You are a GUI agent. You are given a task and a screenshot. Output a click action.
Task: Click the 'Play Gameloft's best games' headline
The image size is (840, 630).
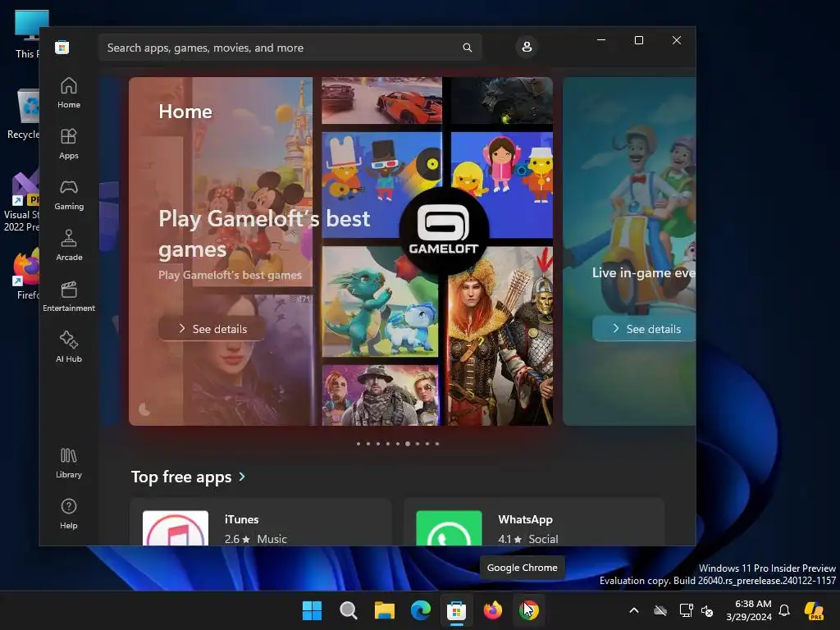264,234
